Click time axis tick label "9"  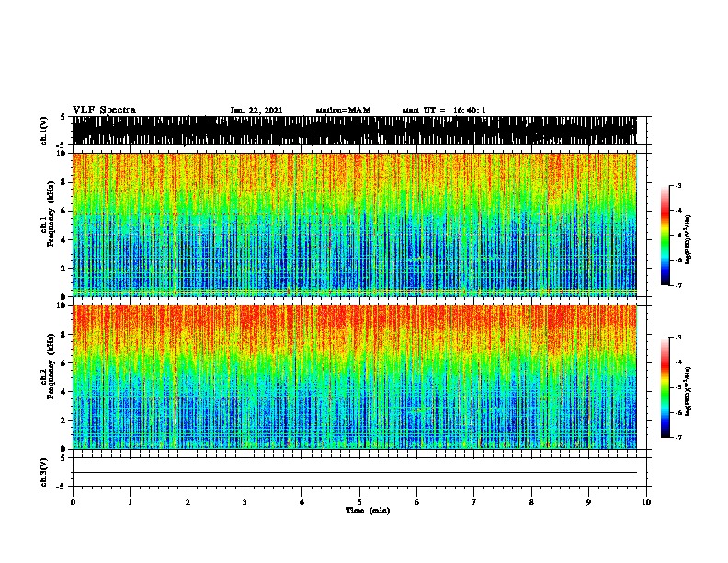(x=588, y=502)
